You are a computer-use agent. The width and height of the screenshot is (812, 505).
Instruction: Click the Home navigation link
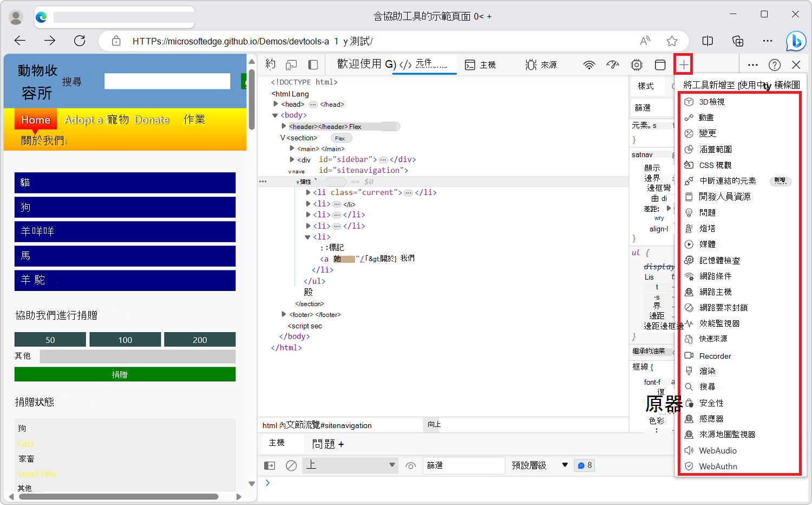click(36, 120)
